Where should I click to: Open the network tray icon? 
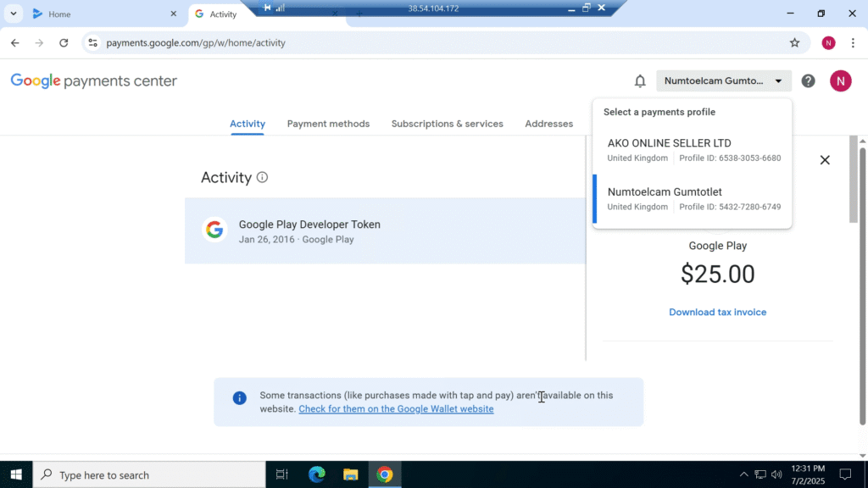760,474
